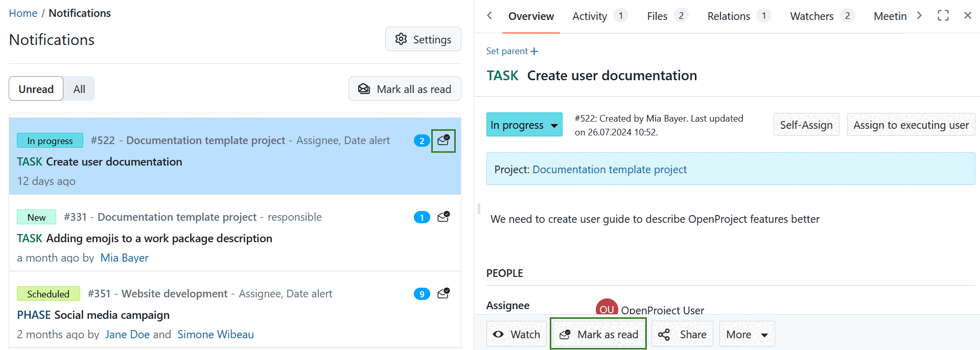Screen dimensions: 980x350
Task: Open Documentation template project link
Action: point(609,169)
